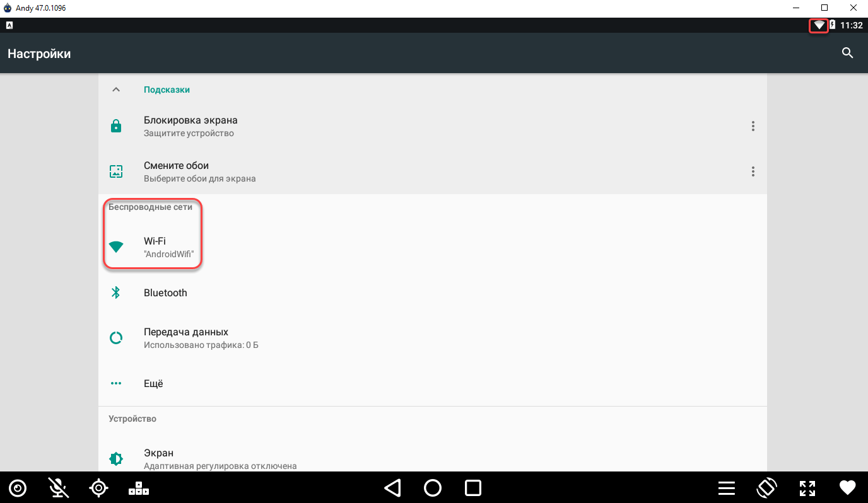
Task: Open Передача данных settings
Action: pos(433,338)
